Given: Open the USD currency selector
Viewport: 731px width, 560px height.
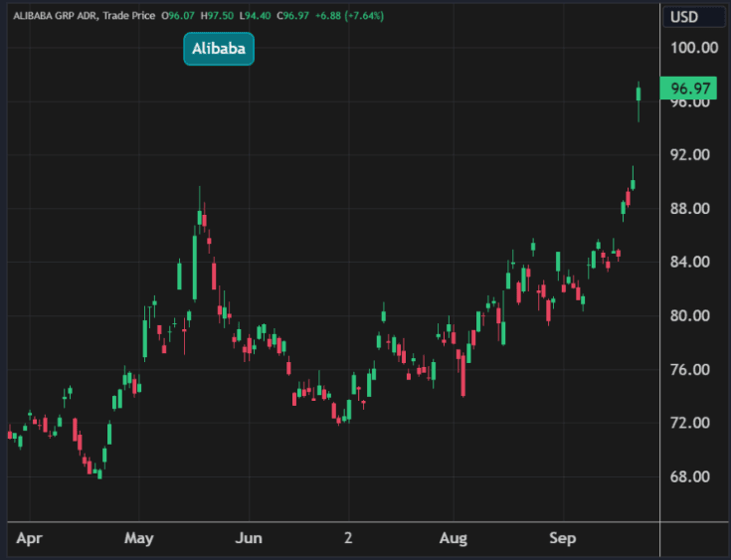Looking at the screenshot, I should (x=694, y=17).
